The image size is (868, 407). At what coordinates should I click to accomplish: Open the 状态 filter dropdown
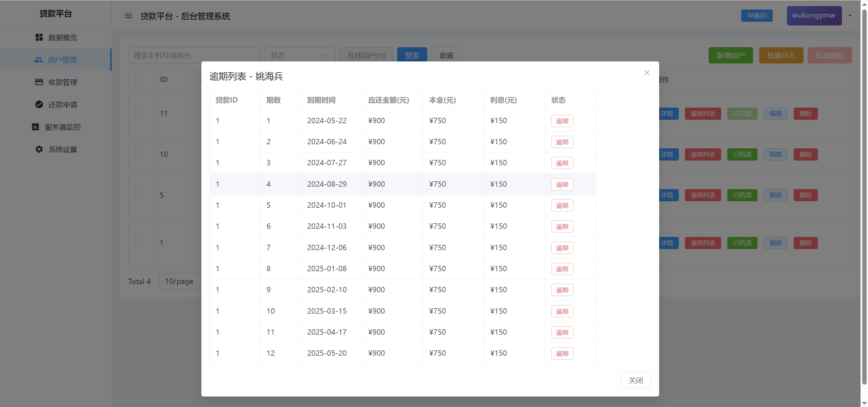click(299, 55)
